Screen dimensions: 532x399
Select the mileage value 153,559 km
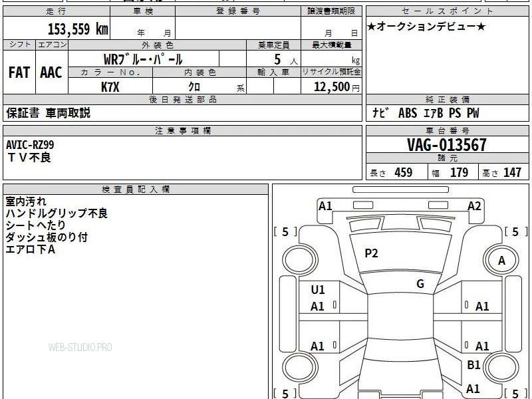pyautogui.click(x=78, y=29)
